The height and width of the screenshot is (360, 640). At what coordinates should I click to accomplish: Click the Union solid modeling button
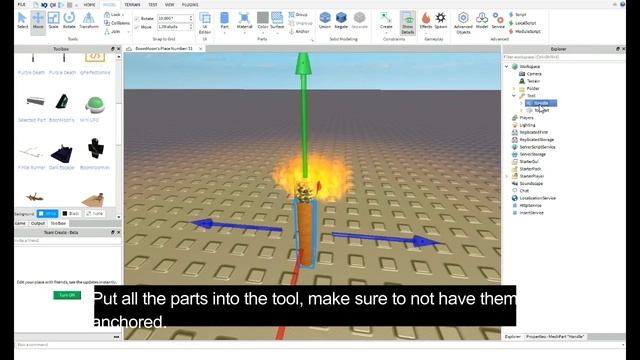[x=325, y=20]
